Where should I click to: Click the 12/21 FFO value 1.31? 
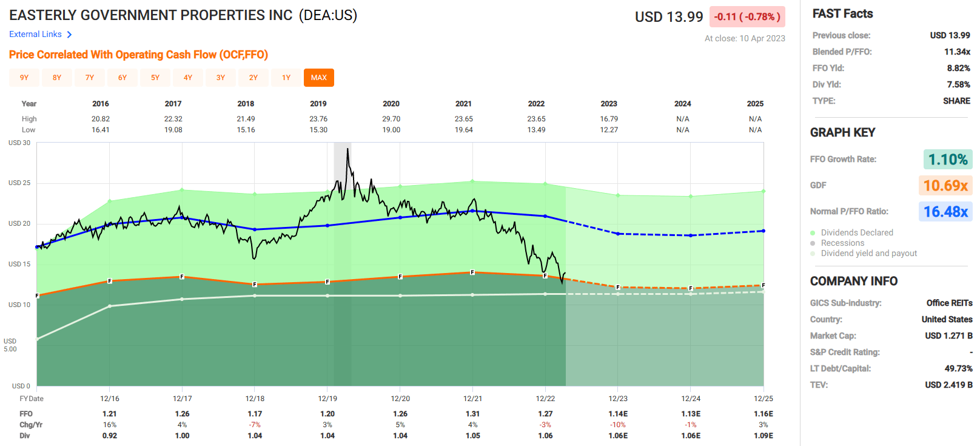tap(472, 414)
